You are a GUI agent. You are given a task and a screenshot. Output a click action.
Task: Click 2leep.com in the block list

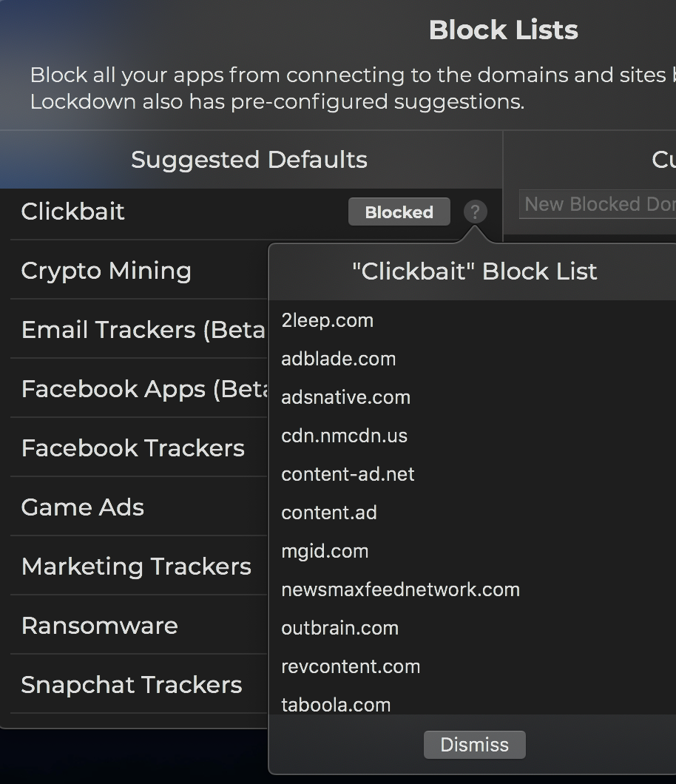[x=327, y=320]
